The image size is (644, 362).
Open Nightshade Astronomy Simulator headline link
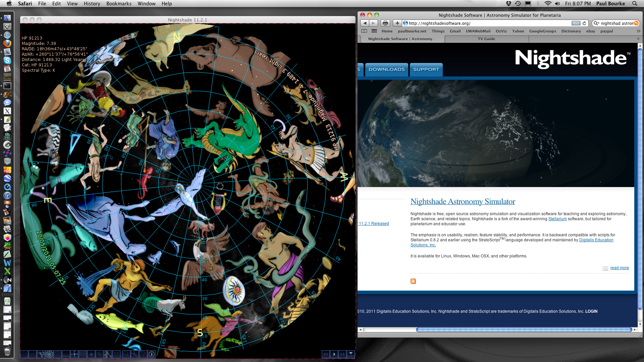463,201
